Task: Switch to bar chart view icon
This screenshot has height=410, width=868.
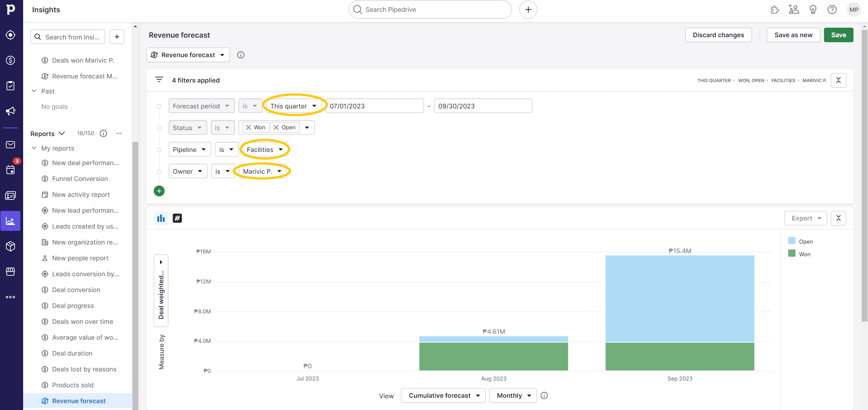Action: pyautogui.click(x=161, y=218)
